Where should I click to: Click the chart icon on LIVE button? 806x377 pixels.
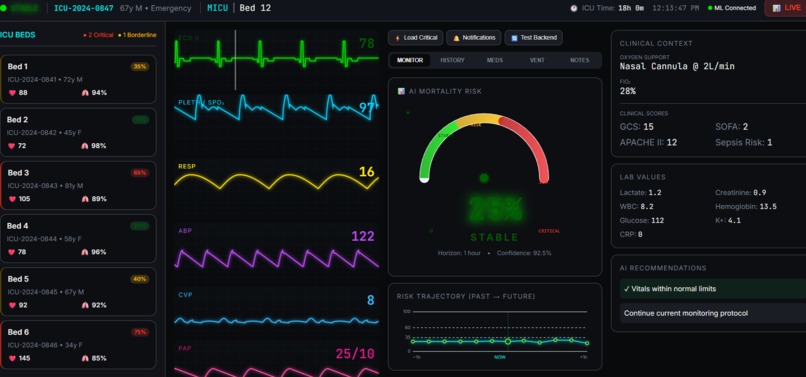point(776,8)
